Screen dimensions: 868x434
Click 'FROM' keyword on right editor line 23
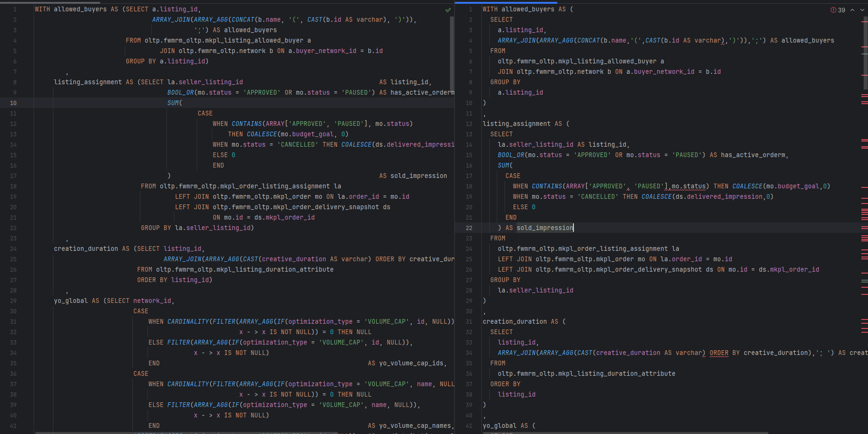[x=498, y=238]
